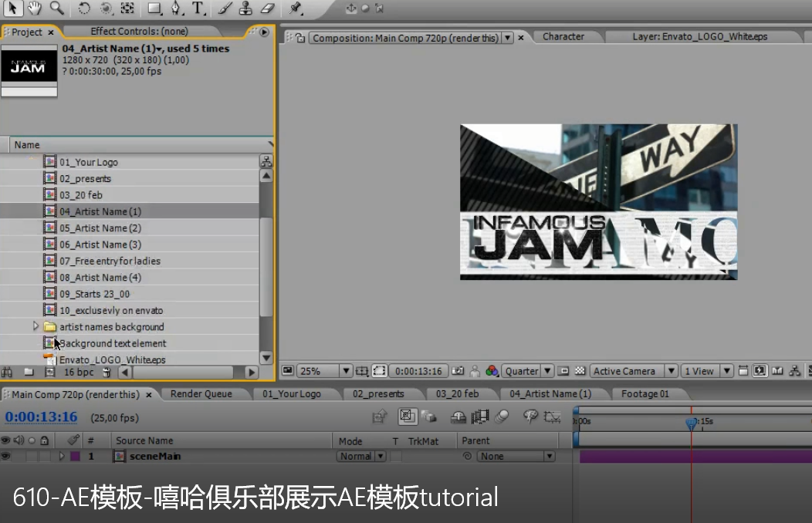Select the Brush tool
The image size is (812, 523).
coord(225,8)
